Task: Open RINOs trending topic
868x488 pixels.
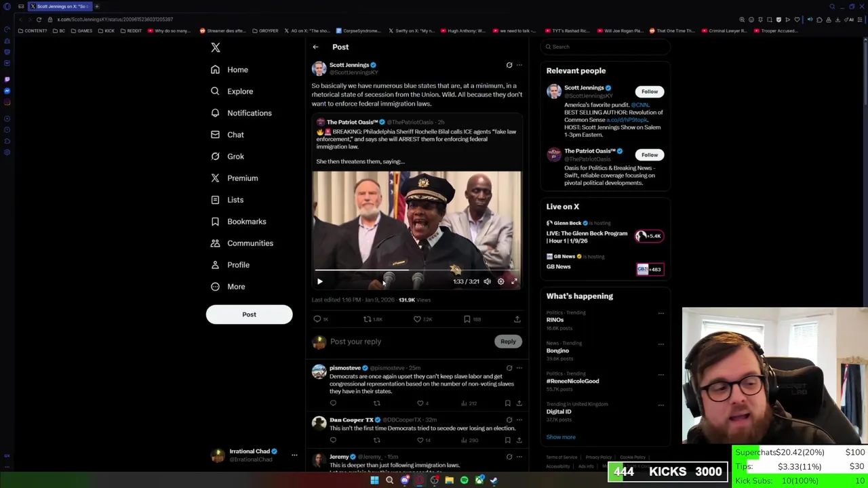Action: (x=555, y=320)
